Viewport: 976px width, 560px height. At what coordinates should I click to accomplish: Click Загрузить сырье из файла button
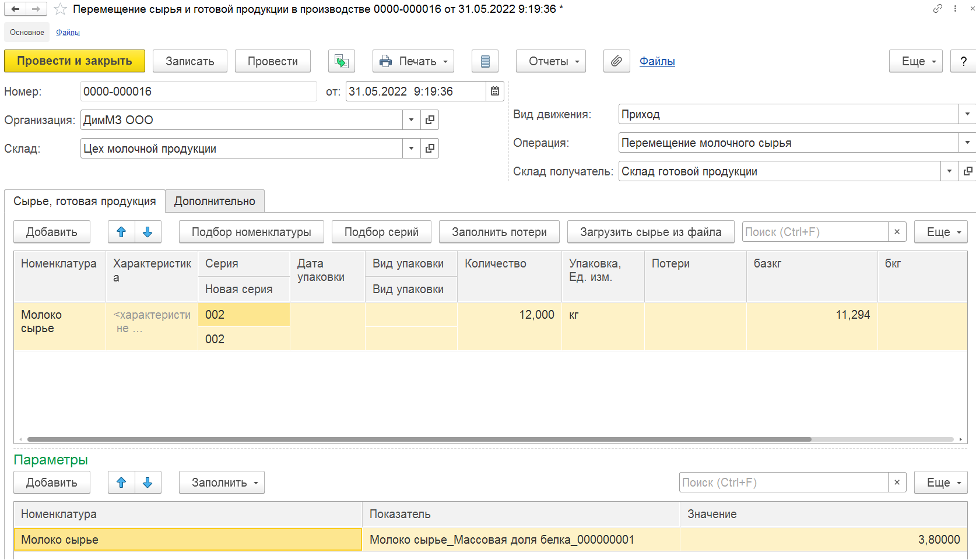651,232
